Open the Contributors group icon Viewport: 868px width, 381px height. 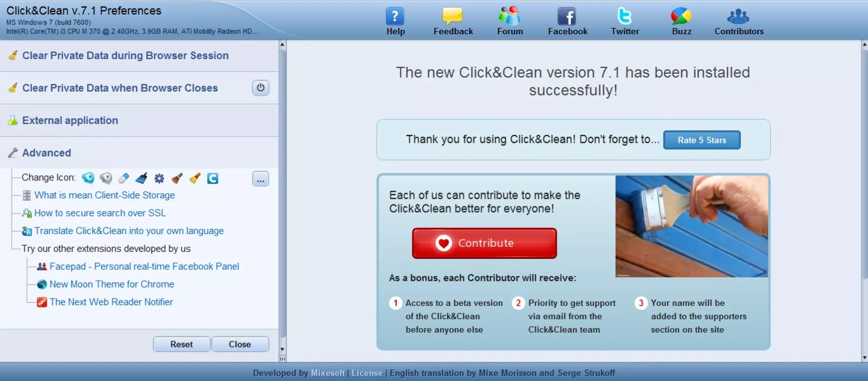738,17
